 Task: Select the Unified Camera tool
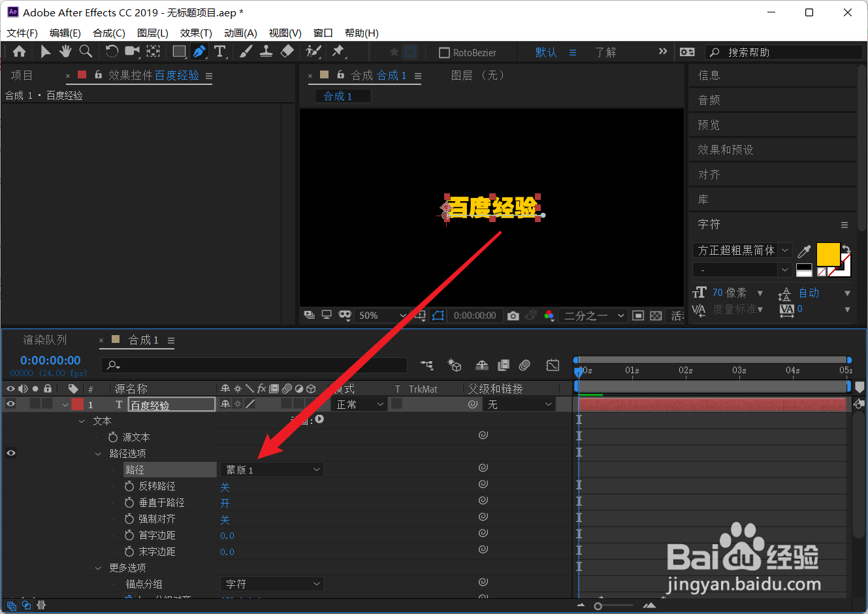click(x=133, y=52)
